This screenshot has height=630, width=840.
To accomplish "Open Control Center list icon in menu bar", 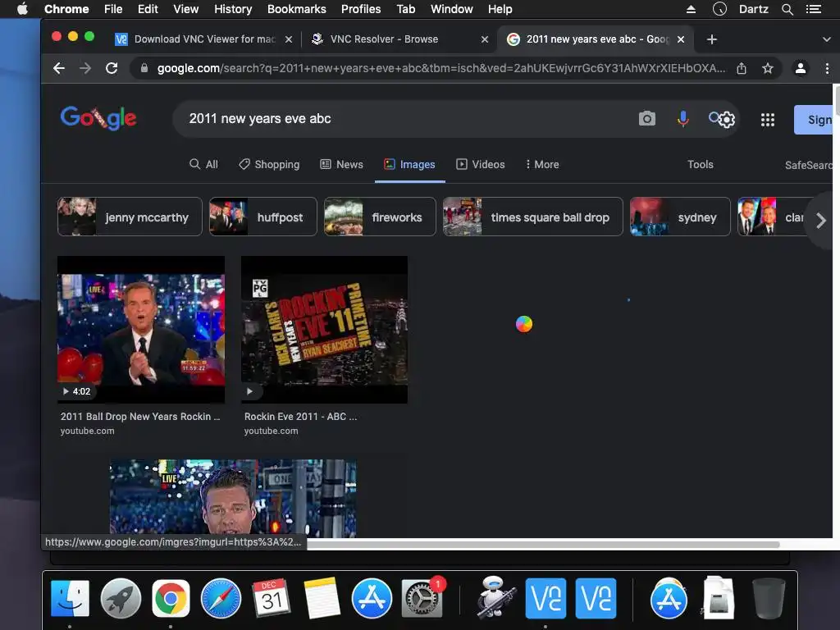I will (x=814, y=9).
